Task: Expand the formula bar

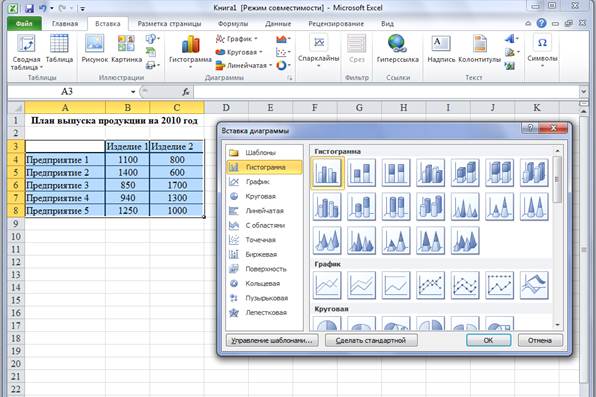Action: point(583,92)
